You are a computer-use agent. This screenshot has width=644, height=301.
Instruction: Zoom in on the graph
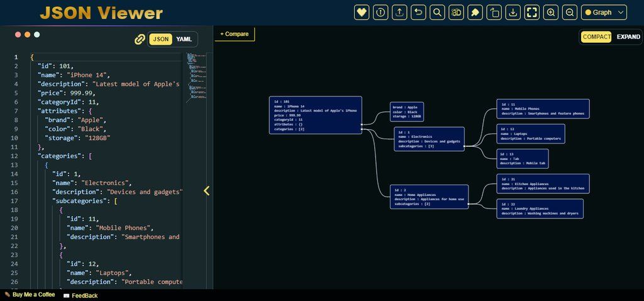coord(551,13)
